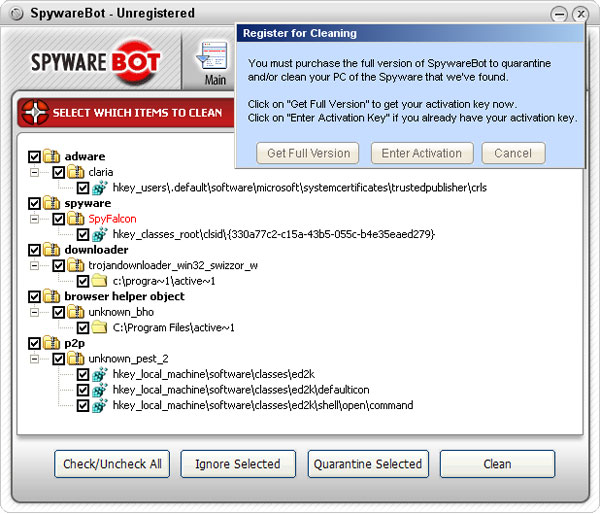Click the Ignore Selected button

(x=238, y=464)
